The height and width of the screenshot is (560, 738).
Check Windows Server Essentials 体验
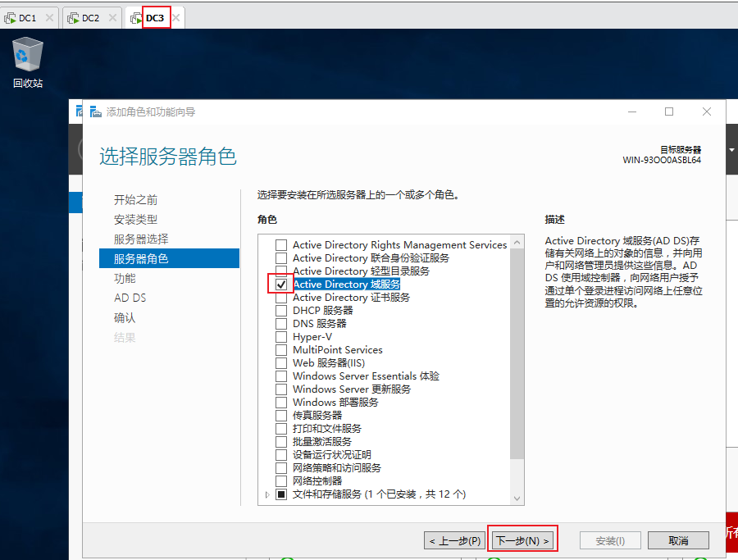pyautogui.click(x=281, y=376)
